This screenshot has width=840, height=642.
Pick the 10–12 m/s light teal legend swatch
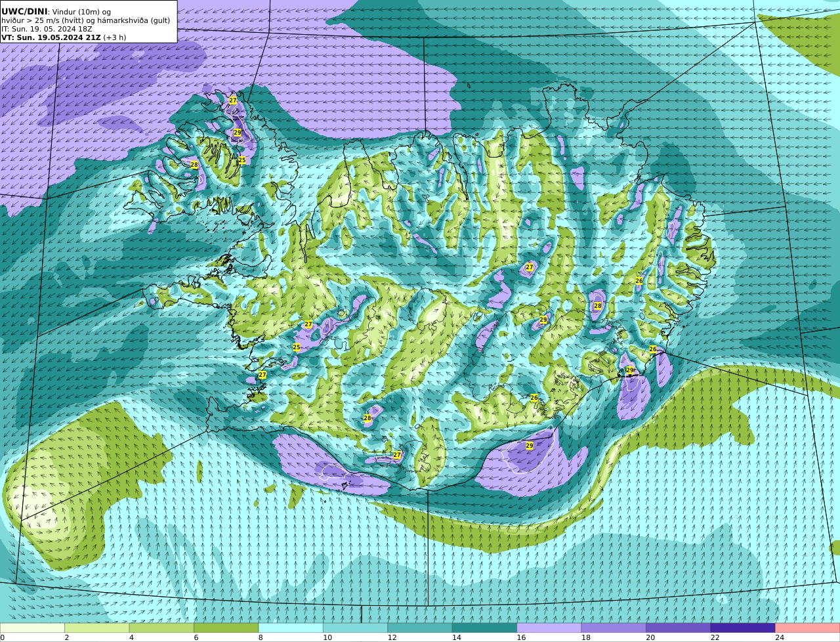point(355,628)
